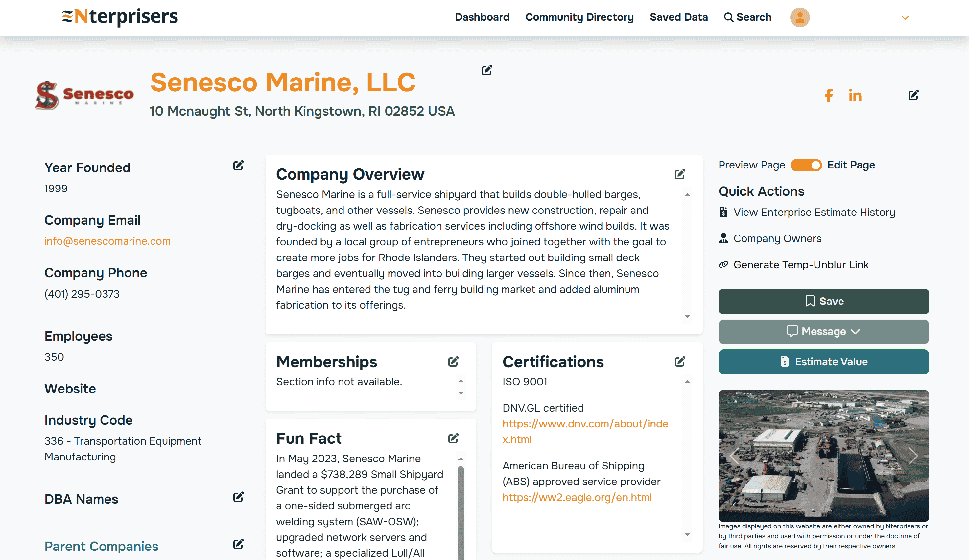This screenshot has height=560, width=969.
Task: Click Generate Temp-Unblur Link action
Action: 801,265
